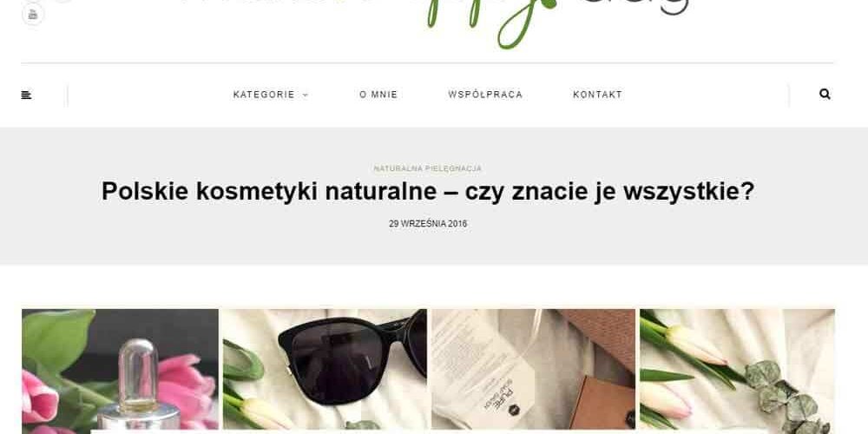Click the search magnifier icon
This screenshot has height=434, width=868.
pyautogui.click(x=825, y=94)
